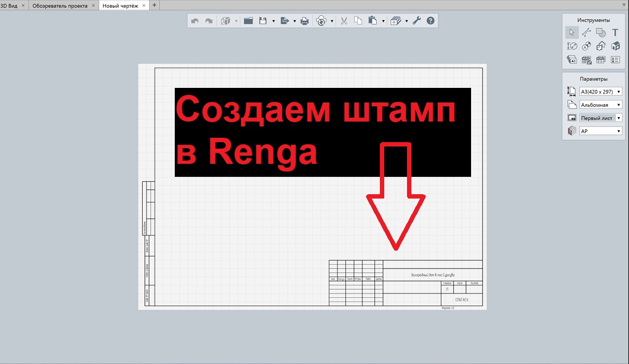Expand the export options arrow

point(295,21)
